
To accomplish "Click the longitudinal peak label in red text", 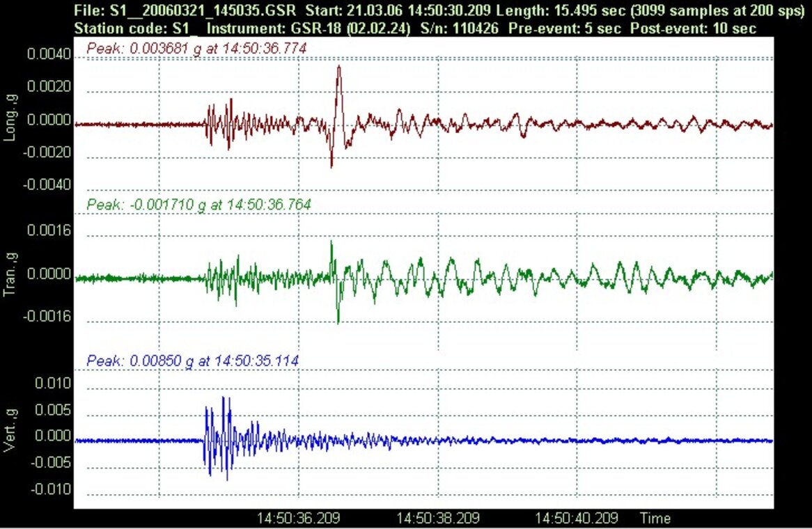I will click(x=196, y=48).
